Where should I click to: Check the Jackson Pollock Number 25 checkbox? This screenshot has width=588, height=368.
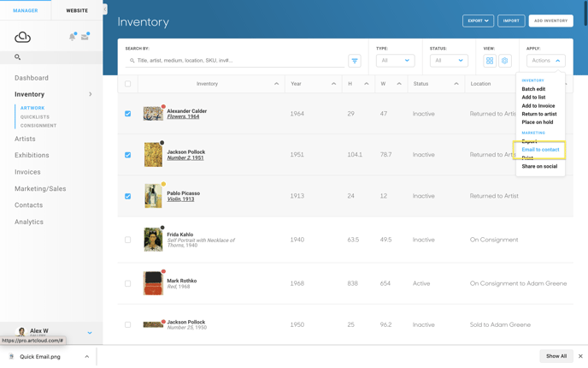(128, 324)
